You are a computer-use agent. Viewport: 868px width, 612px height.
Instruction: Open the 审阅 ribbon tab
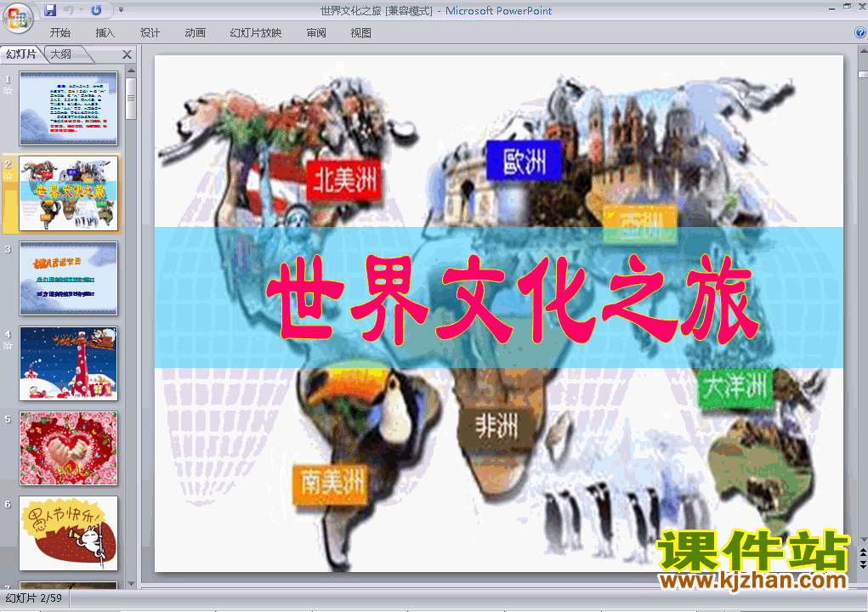pos(316,32)
